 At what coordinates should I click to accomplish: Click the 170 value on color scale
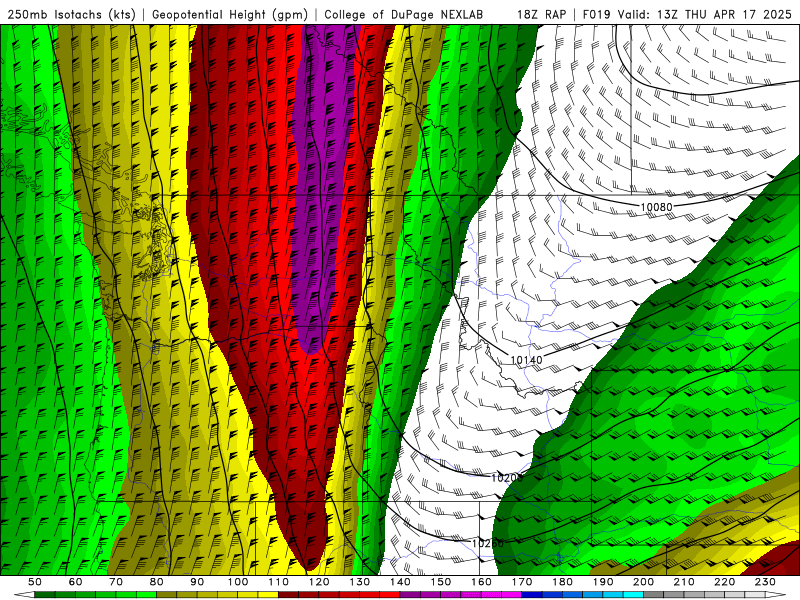point(521,582)
